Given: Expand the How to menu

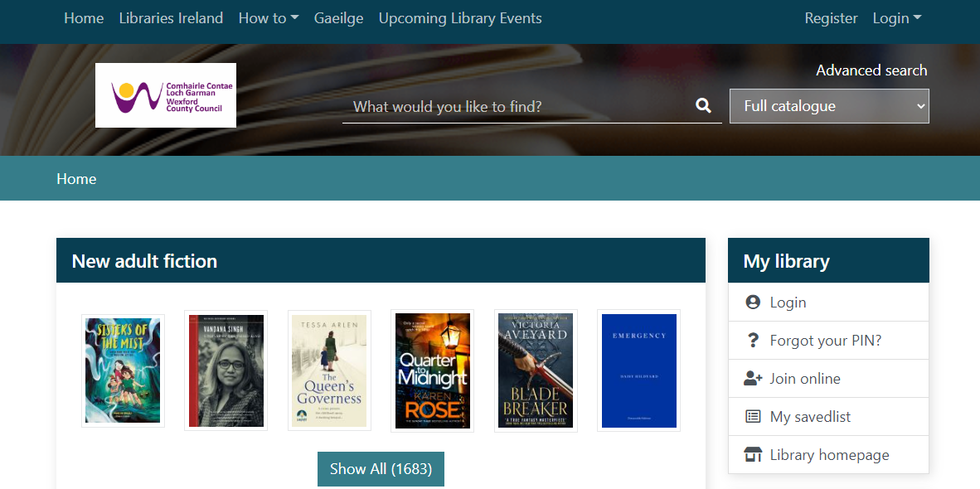Looking at the screenshot, I should click(x=269, y=19).
